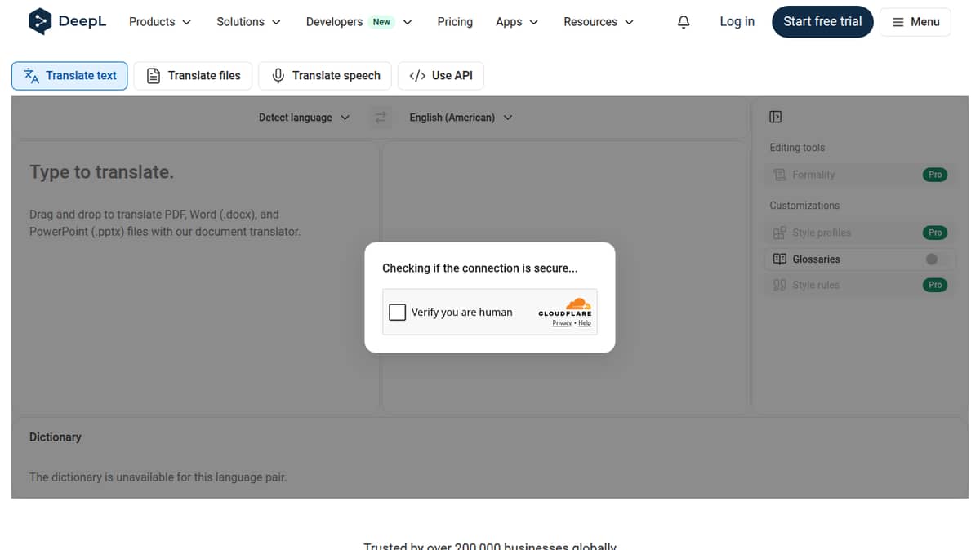Click the dictionary is unavailable message
Screen dimensions: 980x550
click(x=158, y=477)
